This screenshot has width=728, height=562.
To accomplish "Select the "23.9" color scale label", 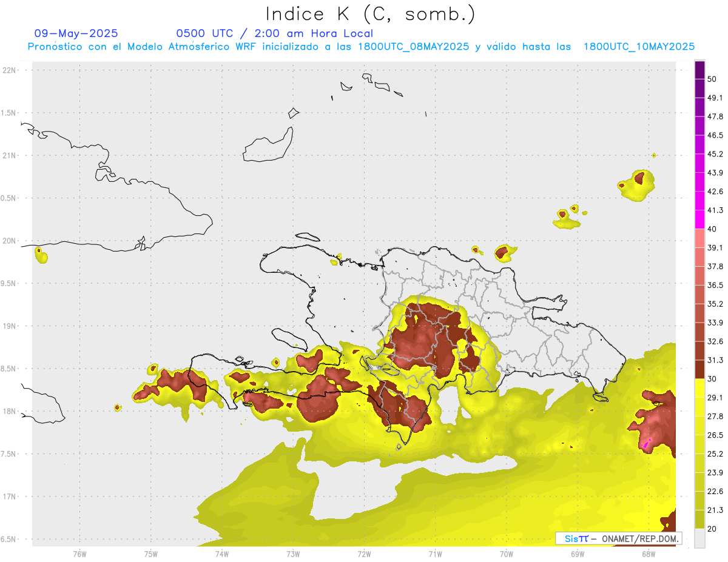I will click(x=715, y=473).
